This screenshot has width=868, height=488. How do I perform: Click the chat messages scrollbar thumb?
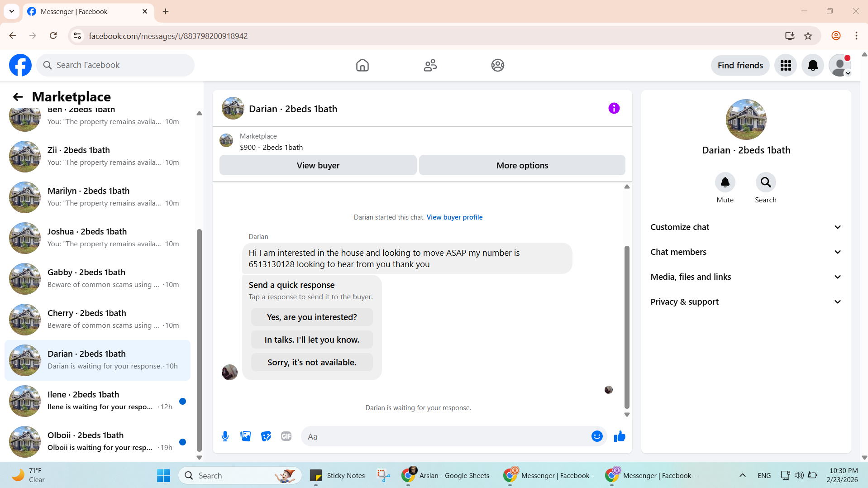click(x=627, y=327)
